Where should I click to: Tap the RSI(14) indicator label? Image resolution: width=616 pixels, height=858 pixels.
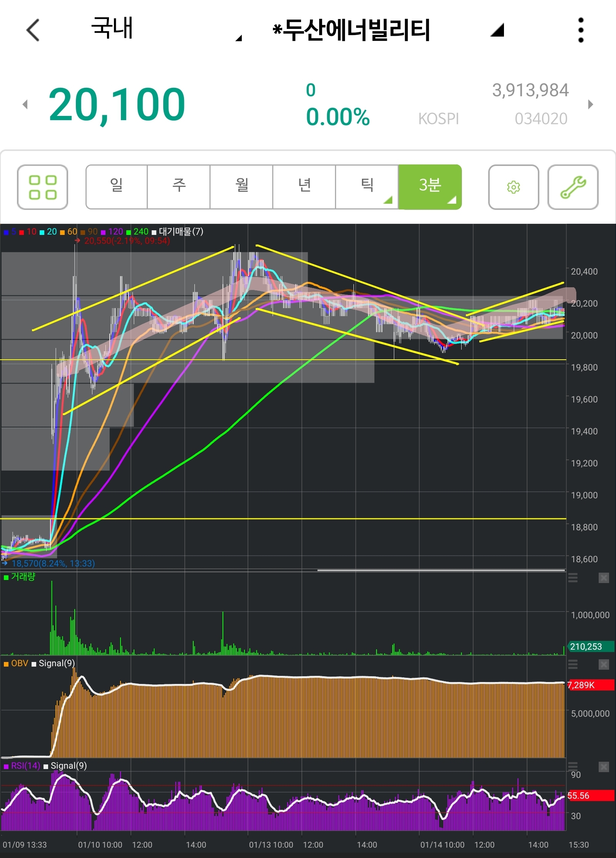(22, 766)
